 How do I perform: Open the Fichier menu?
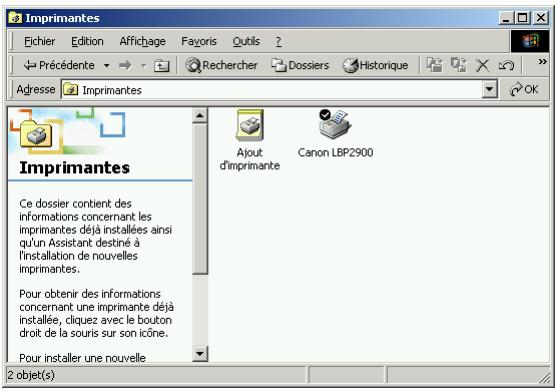(x=39, y=41)
